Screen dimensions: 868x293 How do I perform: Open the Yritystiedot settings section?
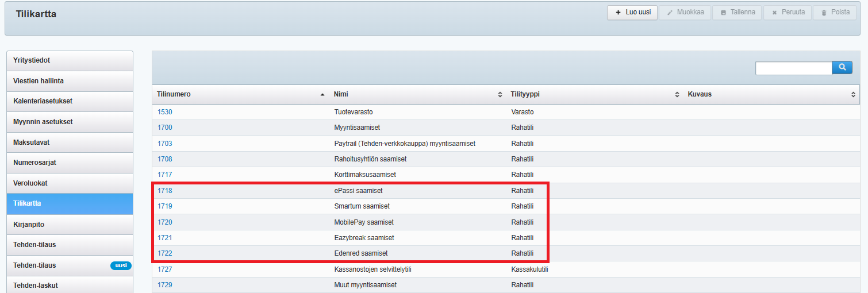[x=70, y=60]
